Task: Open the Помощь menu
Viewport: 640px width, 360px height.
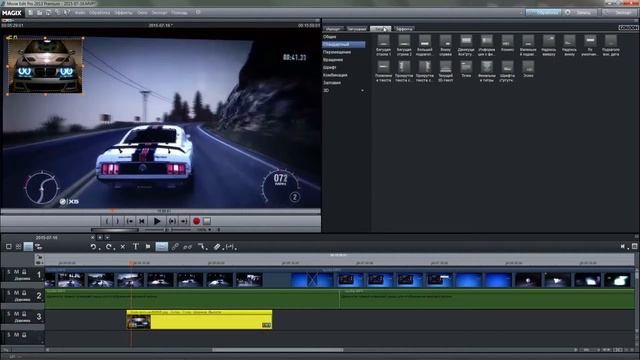Action: 179,13
